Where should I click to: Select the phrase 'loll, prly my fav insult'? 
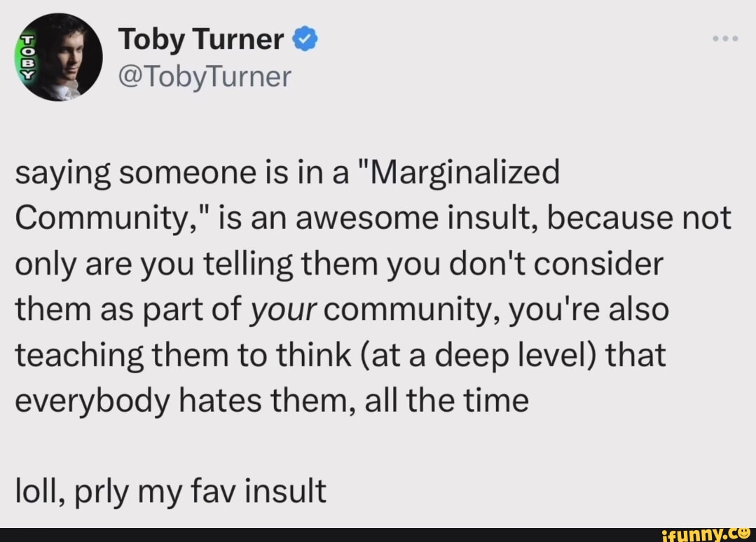(x=170, y=491)
